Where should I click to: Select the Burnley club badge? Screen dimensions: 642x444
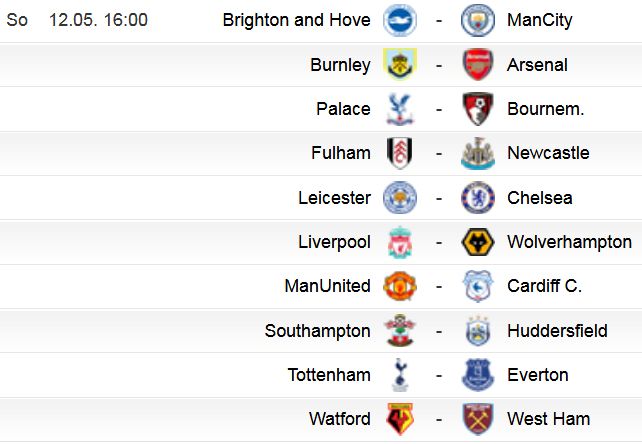coord(400,64)
